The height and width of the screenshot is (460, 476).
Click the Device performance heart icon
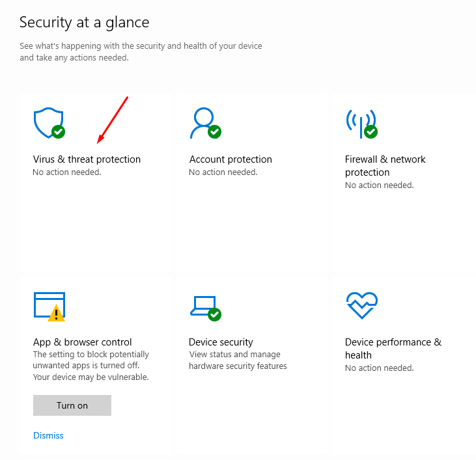362,305
